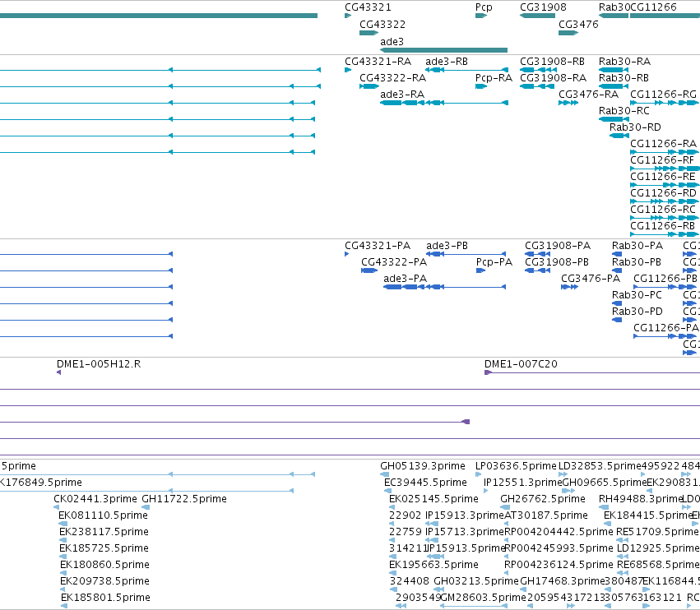Click protein Rab30-PA
The image size is (700, 610).
[637, 246]
